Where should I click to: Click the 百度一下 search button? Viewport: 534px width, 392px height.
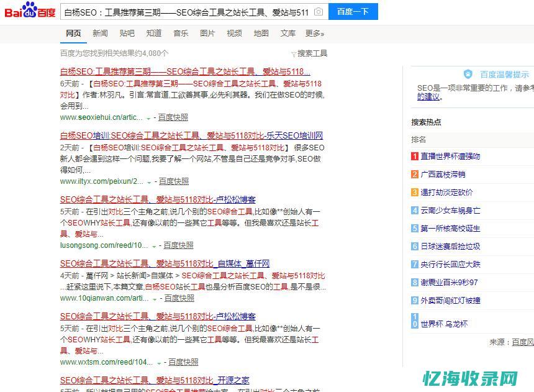(x=353, y=12)
